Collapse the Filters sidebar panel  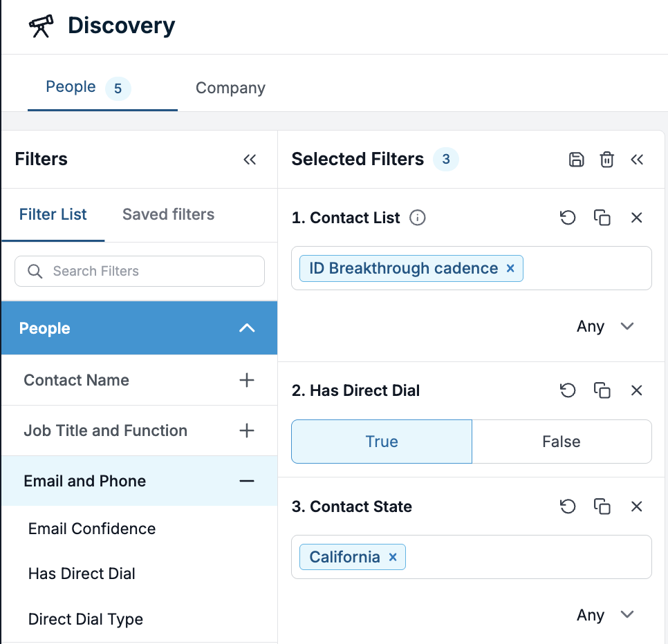tap(250, 160)
